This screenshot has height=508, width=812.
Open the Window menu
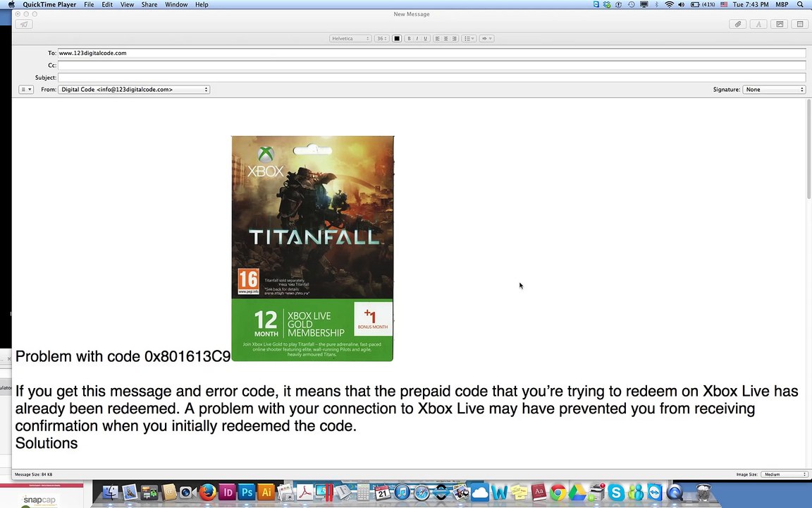pos(176,4)
